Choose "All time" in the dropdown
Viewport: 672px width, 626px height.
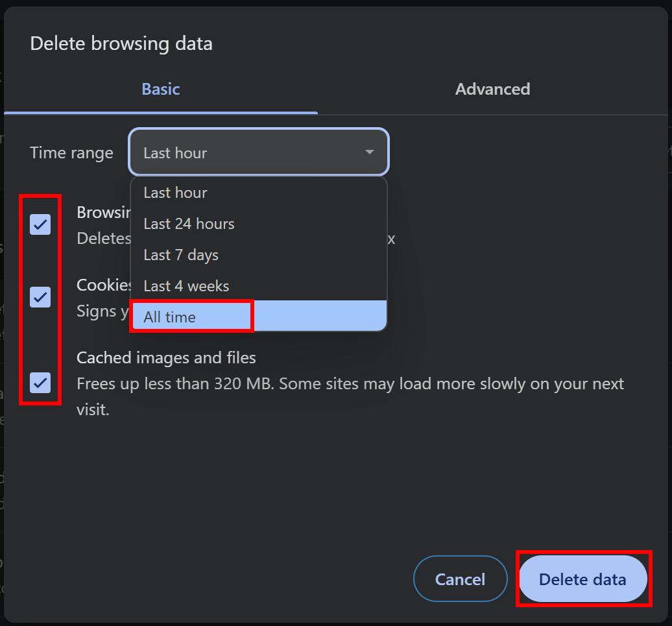[170, 317]
